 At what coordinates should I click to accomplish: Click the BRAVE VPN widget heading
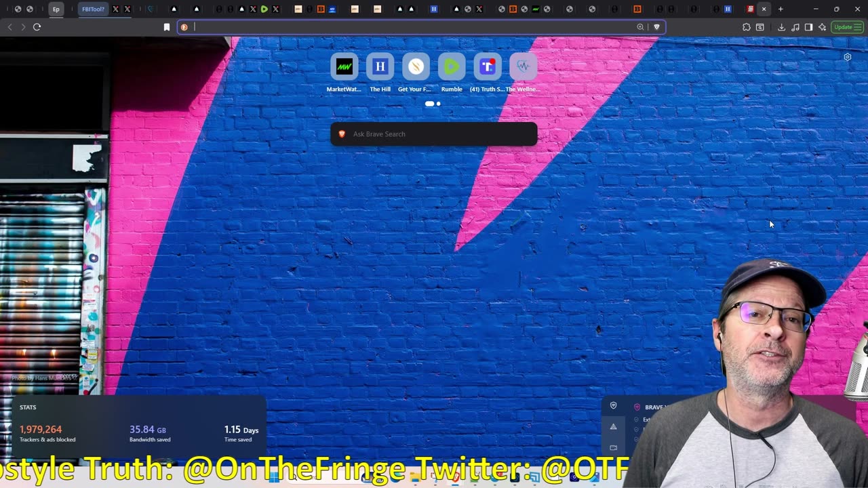tap(655, 407)
